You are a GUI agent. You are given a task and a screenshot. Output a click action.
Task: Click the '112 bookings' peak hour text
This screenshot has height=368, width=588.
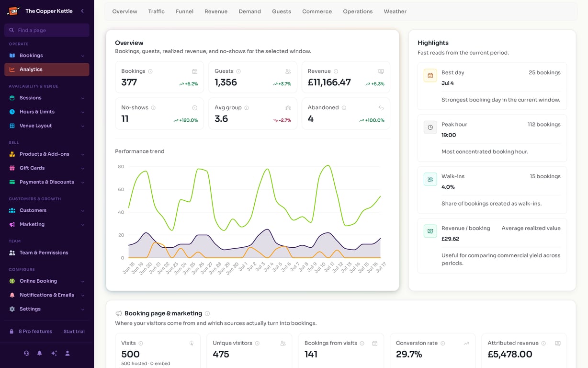(x=544, y=125)
